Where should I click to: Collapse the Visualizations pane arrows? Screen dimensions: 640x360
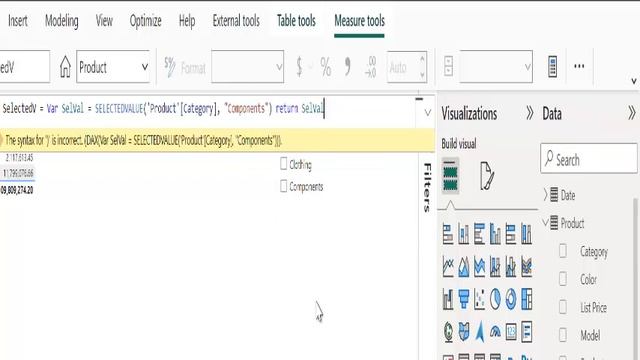(529, 113)
